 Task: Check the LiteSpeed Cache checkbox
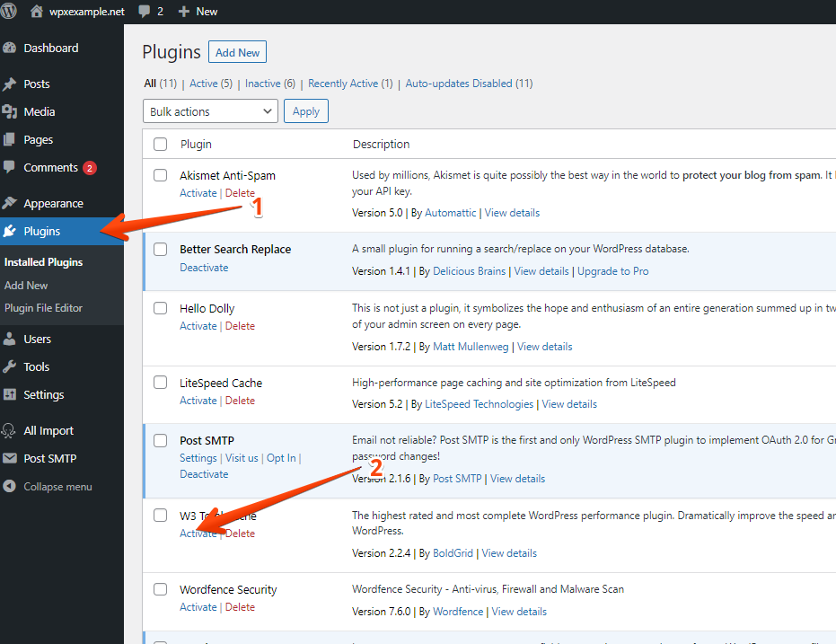(x=161, y=383)
